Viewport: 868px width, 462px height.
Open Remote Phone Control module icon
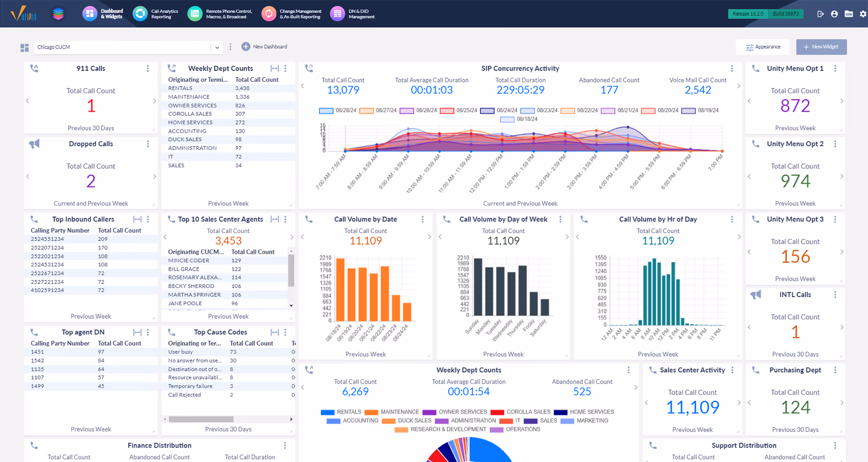pyautogui.click(x=195, y=14)
